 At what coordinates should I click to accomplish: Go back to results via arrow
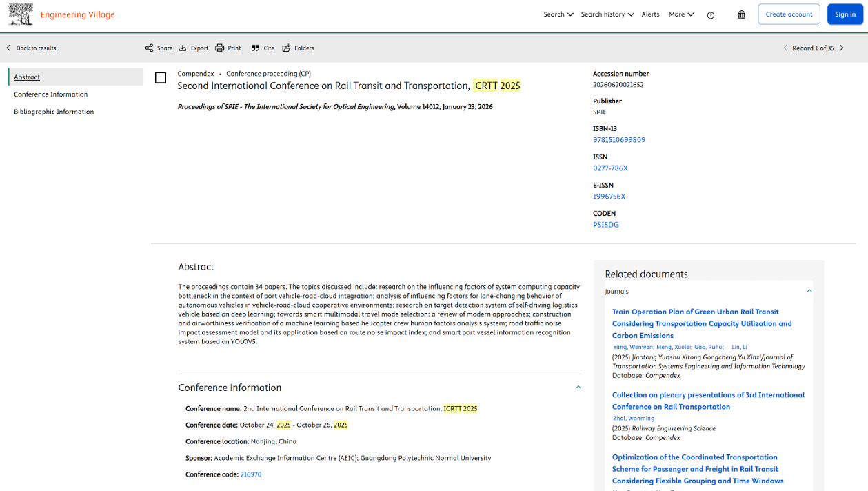pos(9,48)
